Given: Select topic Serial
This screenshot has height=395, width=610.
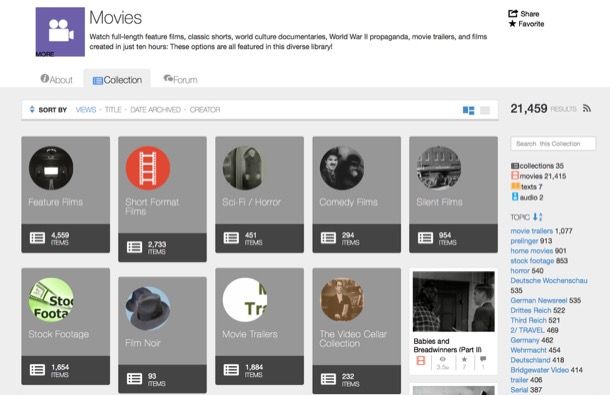Looking at the screenshot, I should coord(519,390).
